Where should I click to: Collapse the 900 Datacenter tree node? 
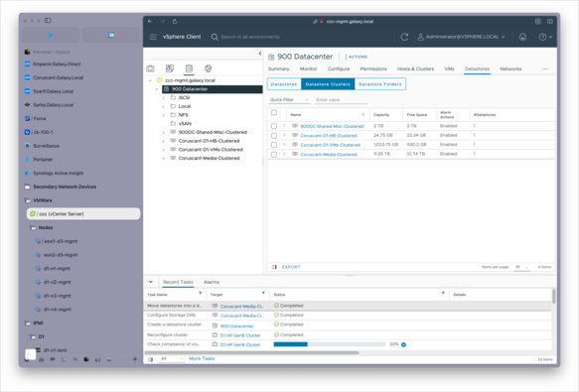pyautogui.click(x=157, y=89)
